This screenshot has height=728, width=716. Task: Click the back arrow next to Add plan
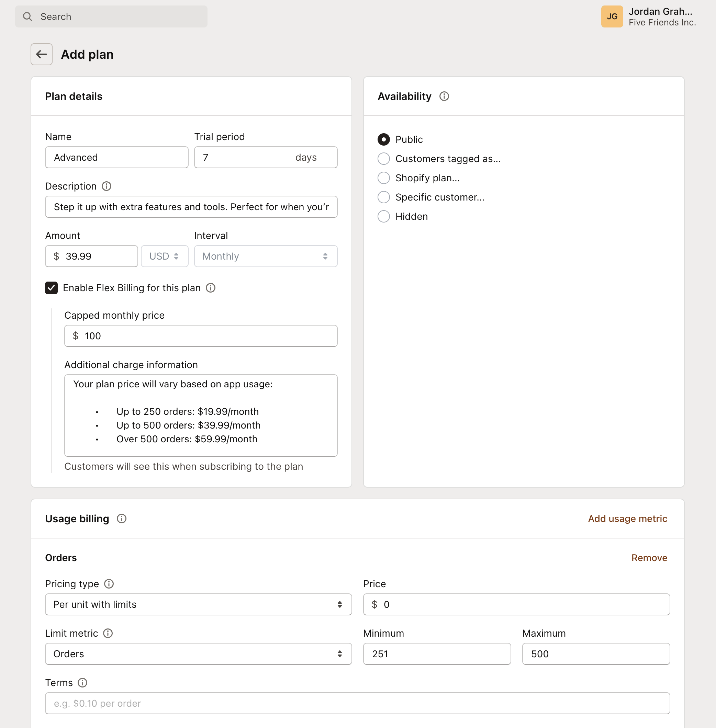(x=41, y=54)
